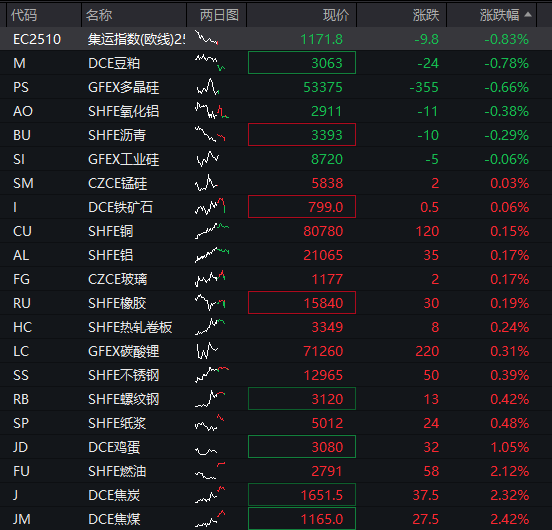Click the 两日图 column header

pyautogui.click(x=219, y=15)
